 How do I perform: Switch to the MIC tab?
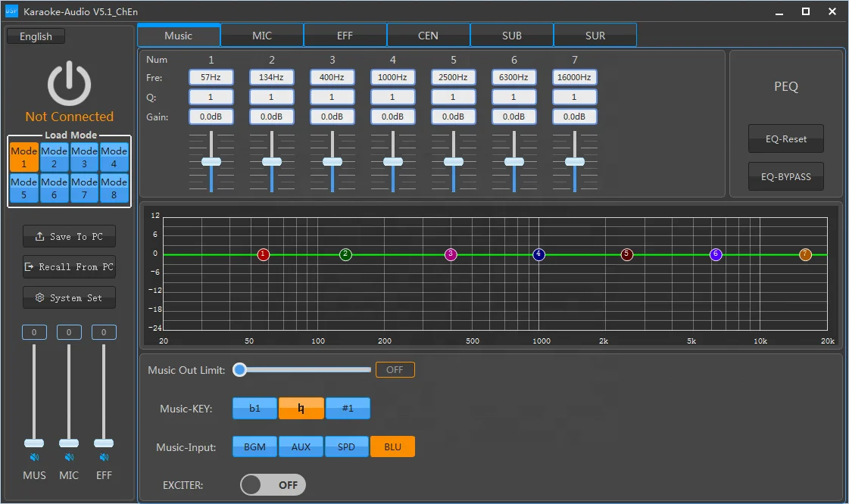click(x=262, y=36)
